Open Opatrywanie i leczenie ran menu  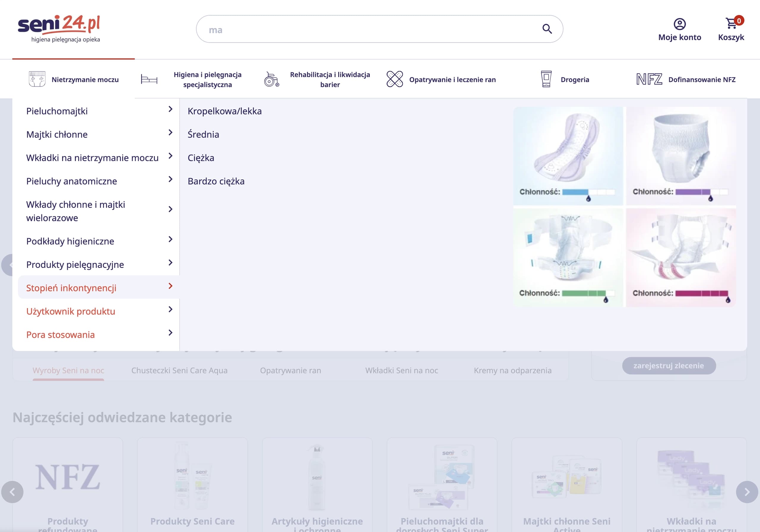[x=452, y=80]
